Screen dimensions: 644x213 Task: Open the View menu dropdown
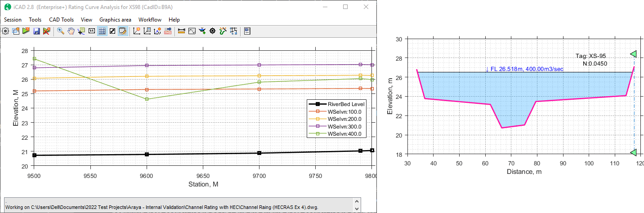point(86,20)
